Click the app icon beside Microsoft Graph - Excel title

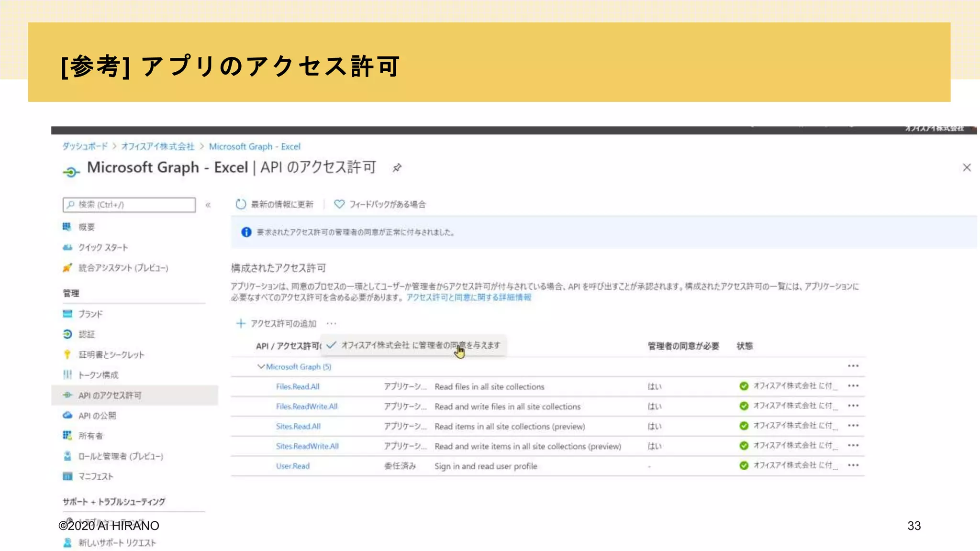coord(71,172)
